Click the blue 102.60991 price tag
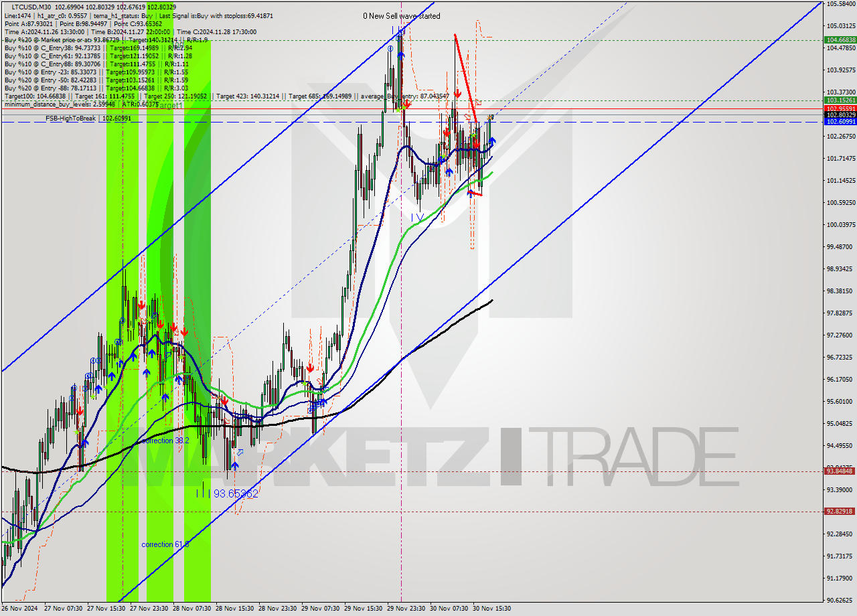857x616 pixels. click(840, 122)
